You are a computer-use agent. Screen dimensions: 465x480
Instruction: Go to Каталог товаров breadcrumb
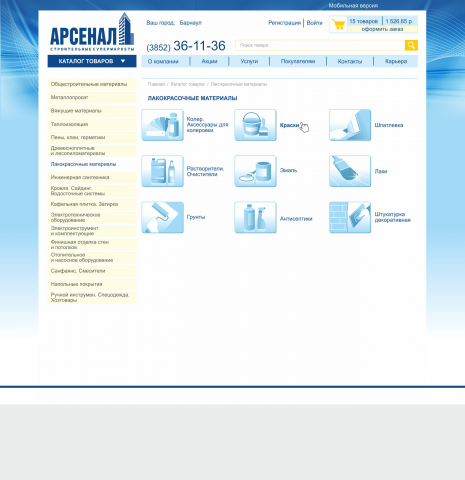tap(188, 84)
